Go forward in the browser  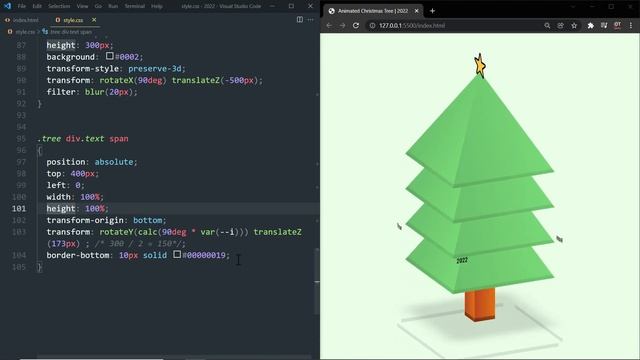(342, 25)
